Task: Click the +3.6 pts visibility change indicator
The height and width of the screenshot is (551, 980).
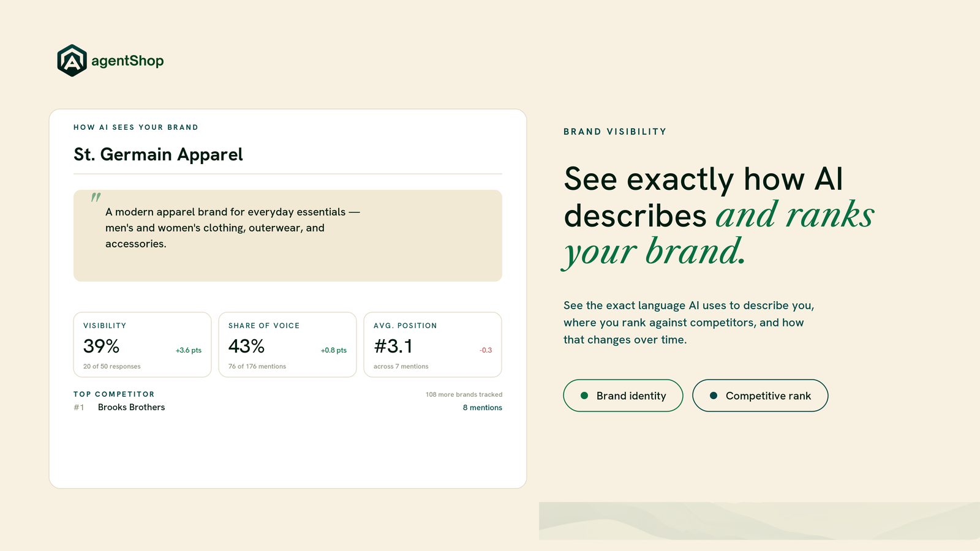Action: click(189, 350)
